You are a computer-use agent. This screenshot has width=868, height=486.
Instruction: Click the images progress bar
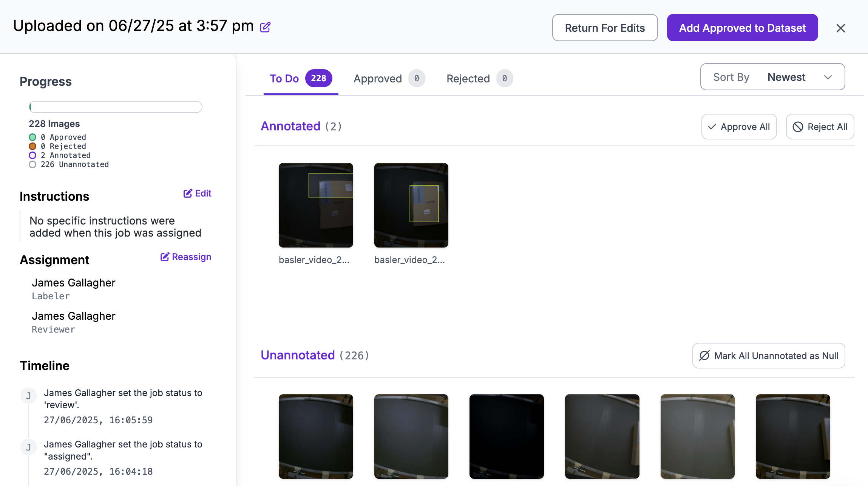(x=116, y=107)
